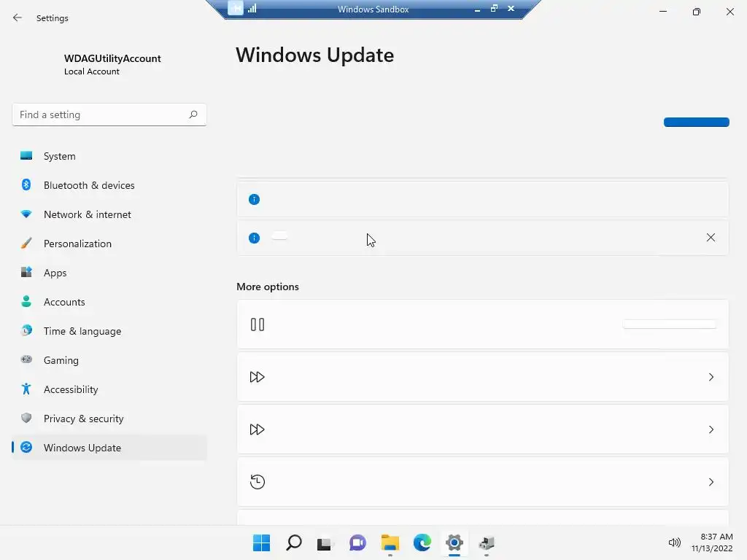Open the Start menu from the taskbar

[261, 542]
